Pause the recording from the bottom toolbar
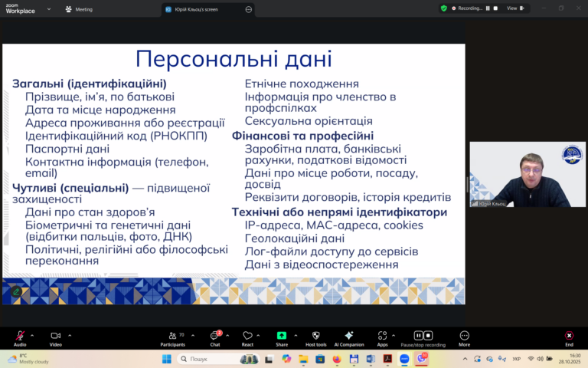This screenshot has height=368, width=588. coord(418,336)
